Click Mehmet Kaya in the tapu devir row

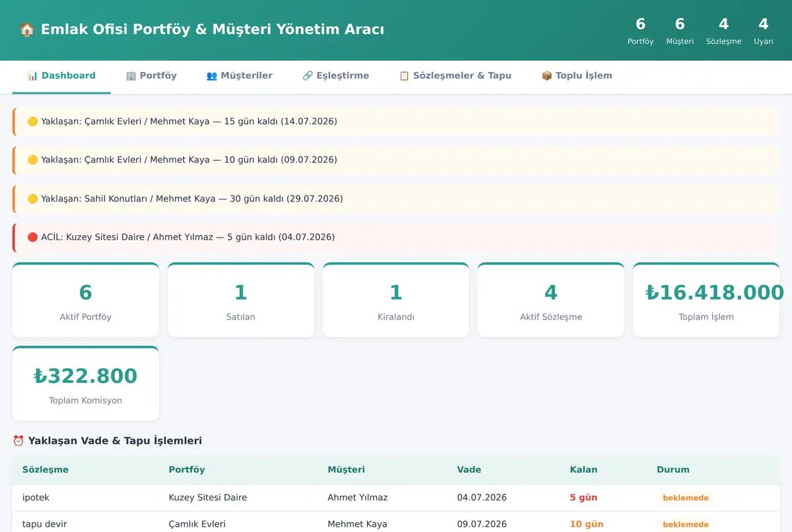point(358,525)
